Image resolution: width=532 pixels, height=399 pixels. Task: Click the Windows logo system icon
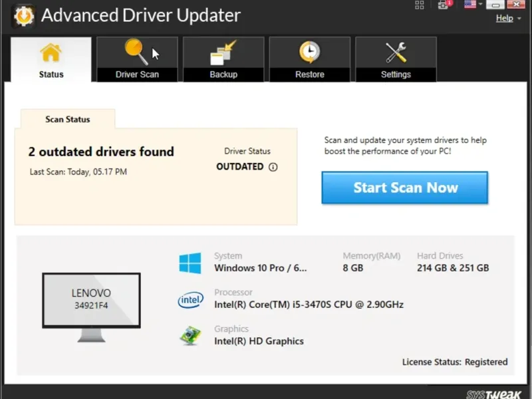(190, 263)
